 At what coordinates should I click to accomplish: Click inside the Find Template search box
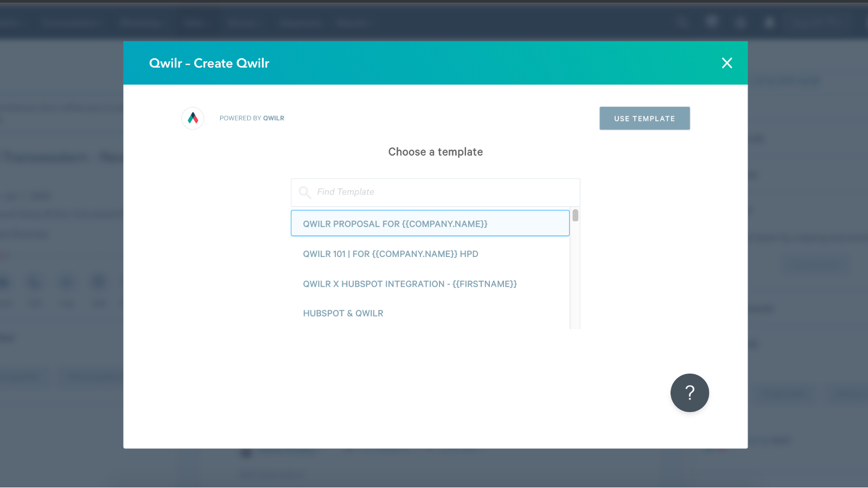pos(434,192)
